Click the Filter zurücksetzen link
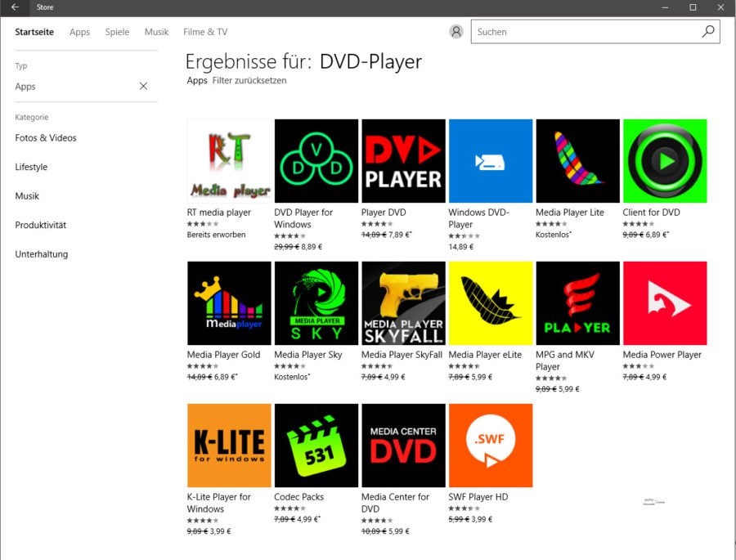The image size is (736, 560). [249, 80]
